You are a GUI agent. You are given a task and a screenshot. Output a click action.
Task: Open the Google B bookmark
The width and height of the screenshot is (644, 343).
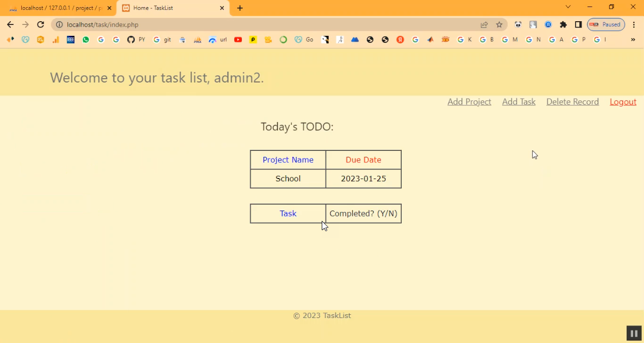pos(487,40)
